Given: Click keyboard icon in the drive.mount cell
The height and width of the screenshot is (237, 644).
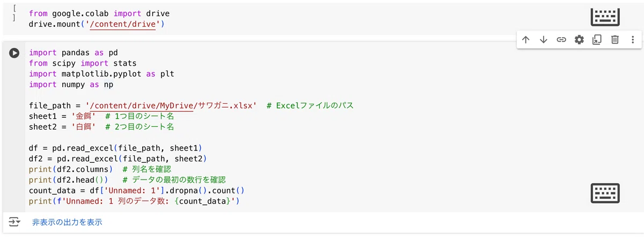Looking at the screenshot, I should pos(605,17).
